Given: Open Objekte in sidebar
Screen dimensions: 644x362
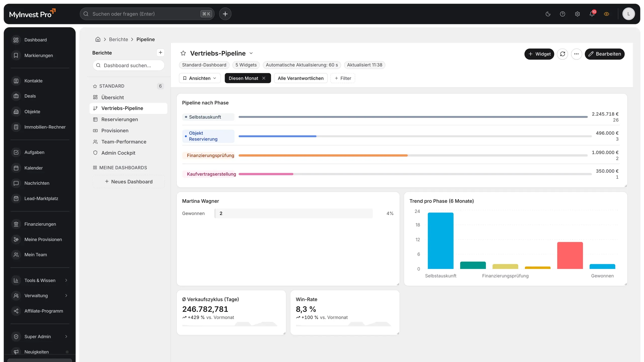Looking at the screenshot, I should [x=40, y=112].
